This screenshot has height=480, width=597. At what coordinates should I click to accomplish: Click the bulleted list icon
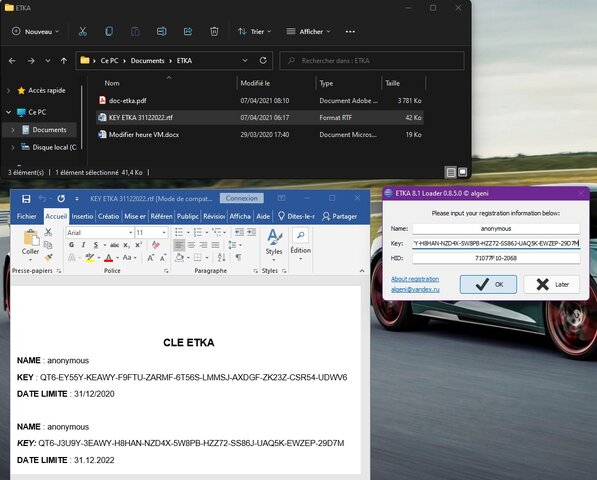coord(179,232)
